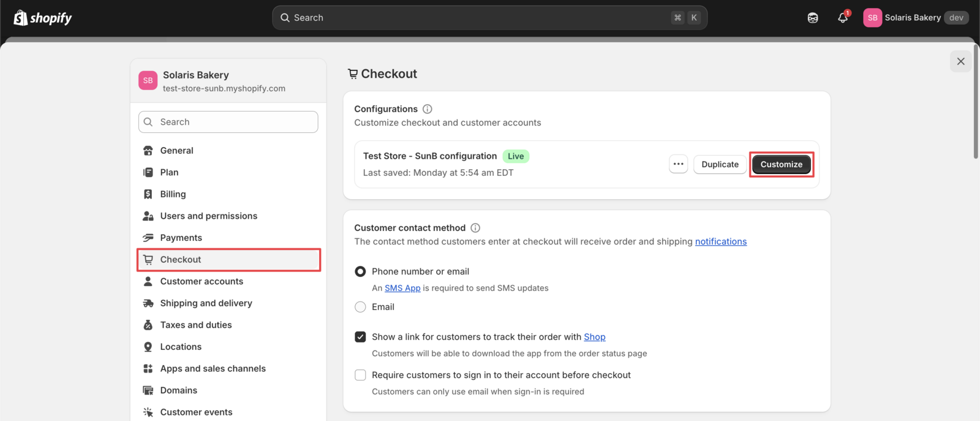Image resolution: width=980 pixels, height=421 pixels.
Task: Select the Email radio option
Action: point(360,307)
